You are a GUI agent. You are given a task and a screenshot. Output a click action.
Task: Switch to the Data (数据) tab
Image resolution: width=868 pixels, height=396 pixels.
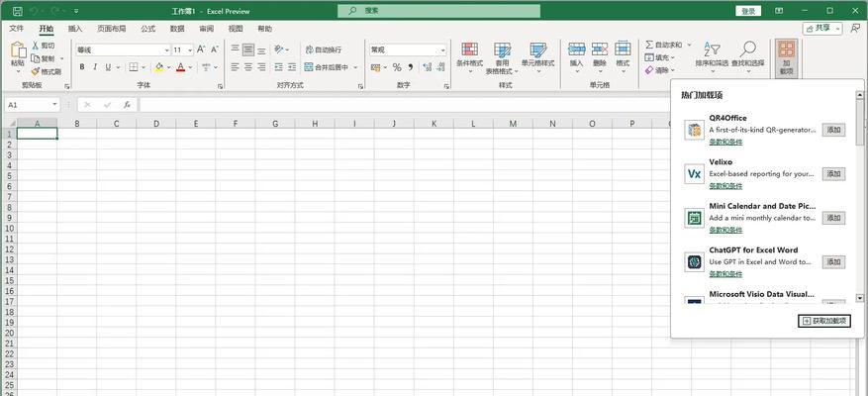coord(177,29)
